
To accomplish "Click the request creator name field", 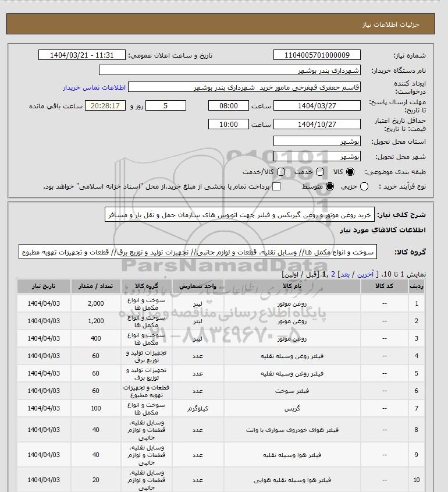I will [244, 87].
